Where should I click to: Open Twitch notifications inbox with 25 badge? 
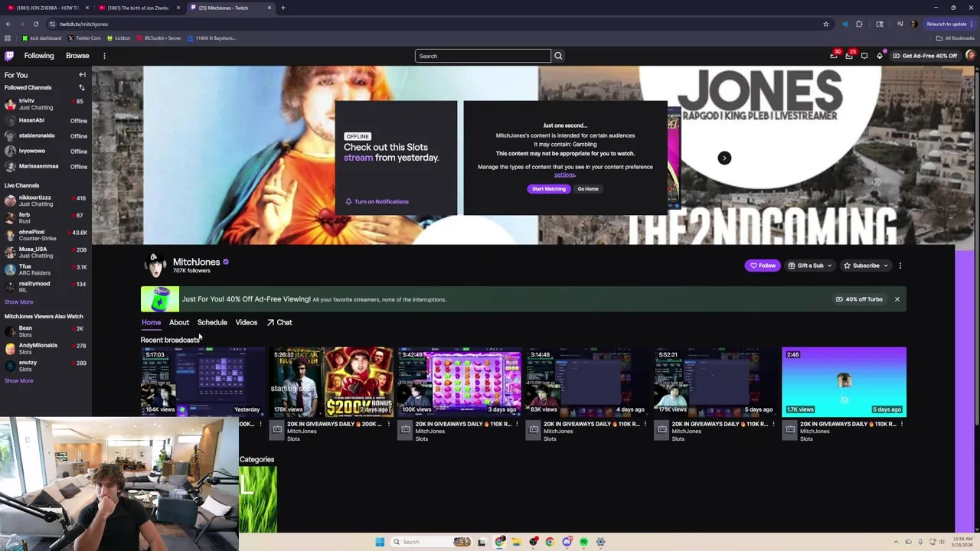(x=849, y=56)
